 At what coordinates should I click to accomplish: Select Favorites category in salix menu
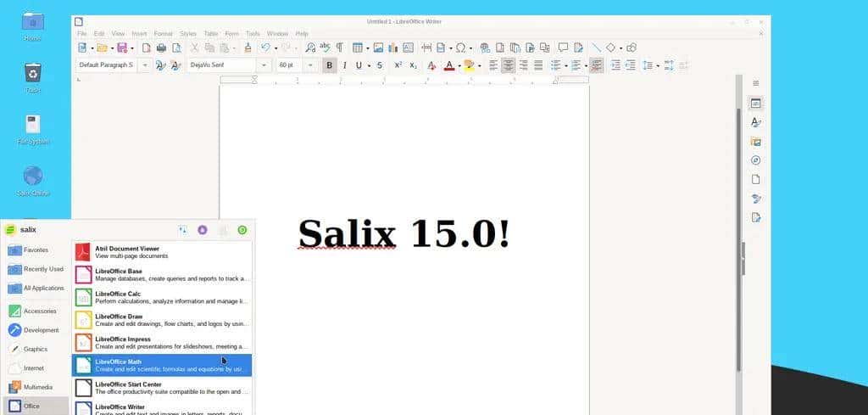pos(36,250)
